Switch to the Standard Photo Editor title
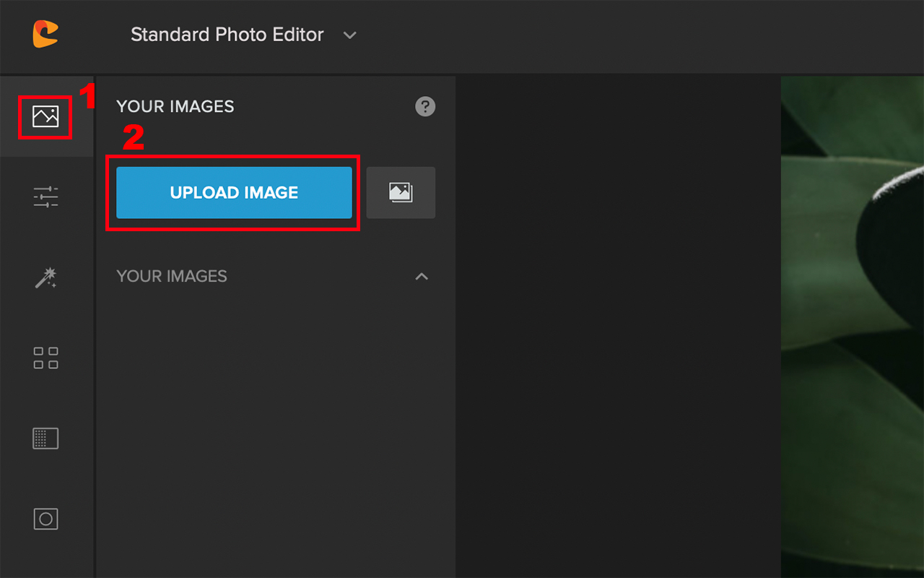Screen dimensions: 924x578 pyautogui.click(x=227, y=35)
